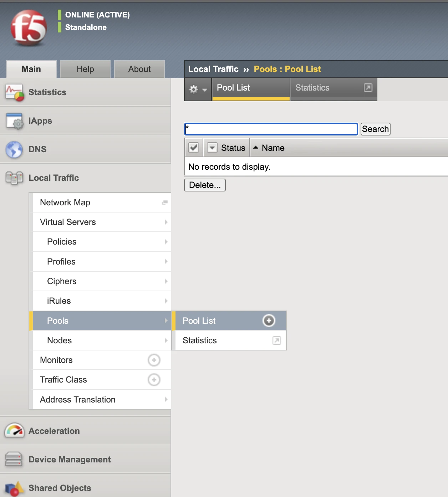The width and height of the screenshot is (448, 497).
Task: Open the gear settings dropdown menu
Action: (198, 89)
